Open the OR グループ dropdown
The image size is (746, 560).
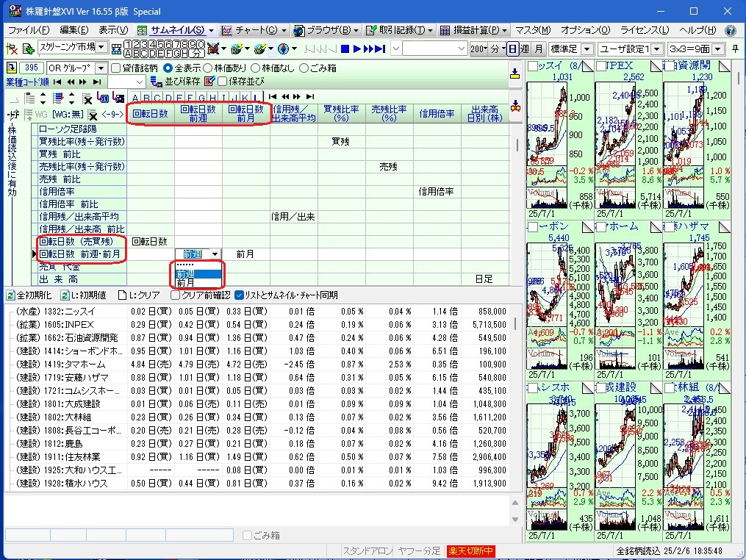pyautogui.click(x=101, y=68)
